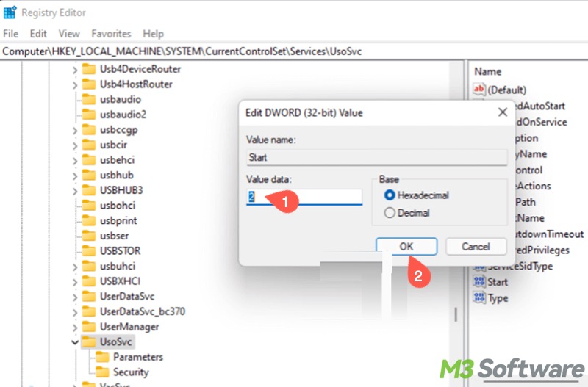Open the Favorites menu

tap(111, 34)
